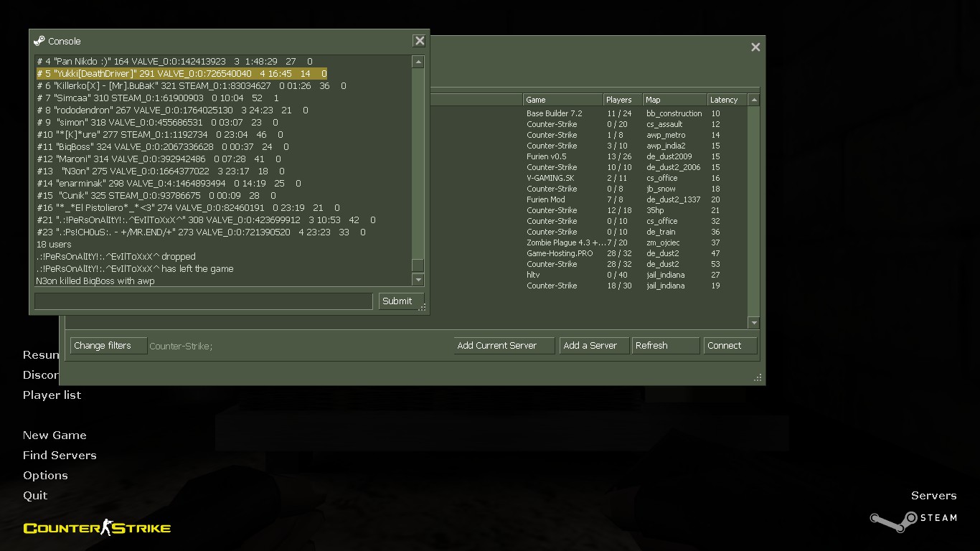Start a New Game
Screen dimensions: 980x551
pos(55,435)
